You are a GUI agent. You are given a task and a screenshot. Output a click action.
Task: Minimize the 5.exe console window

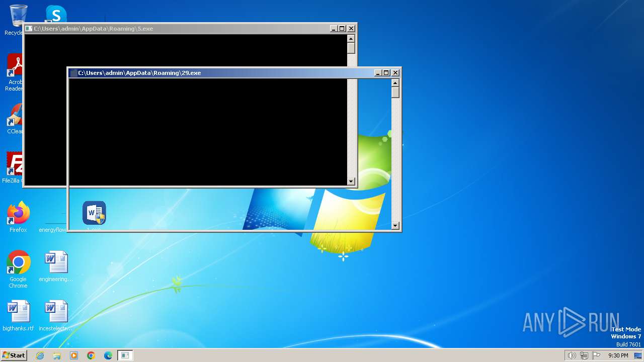point(334,29)
